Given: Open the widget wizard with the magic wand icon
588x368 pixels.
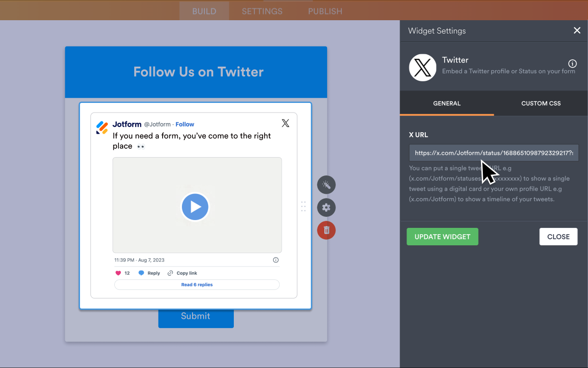Looking at the screenshot, I should point(326,185).
